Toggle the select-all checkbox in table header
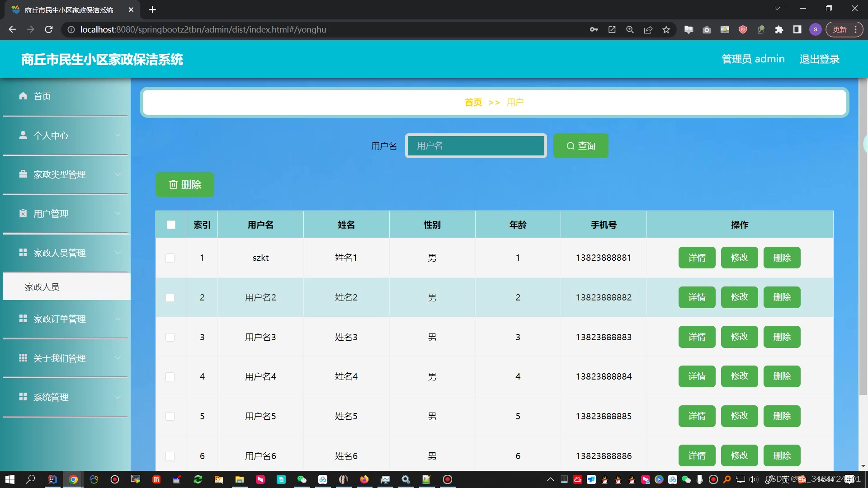This screenshot has width=868, height=488. coord(171,225)
